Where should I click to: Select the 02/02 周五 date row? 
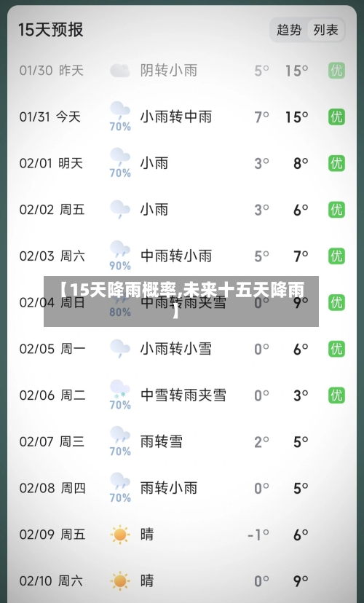click(x=182, y=210)
